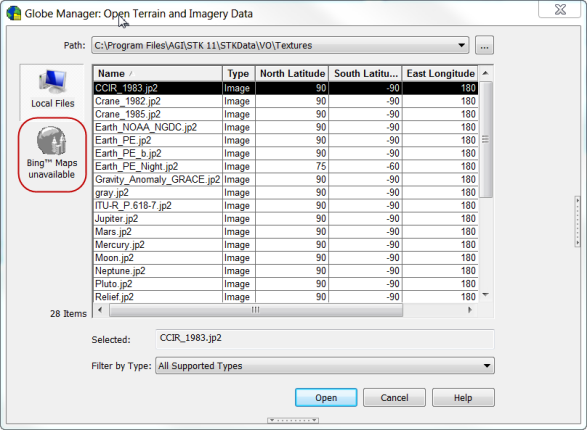Click the horizontal scroll left arrow

[x=100, y=310]
